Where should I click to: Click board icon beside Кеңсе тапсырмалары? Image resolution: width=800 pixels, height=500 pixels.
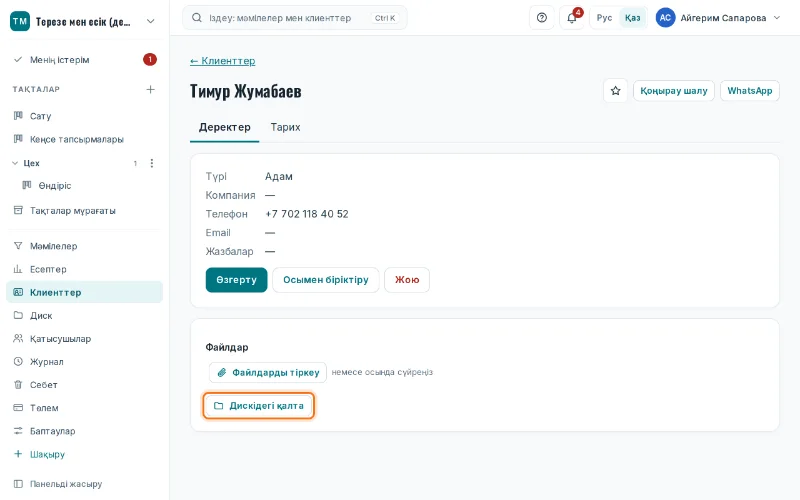point(18,139)
